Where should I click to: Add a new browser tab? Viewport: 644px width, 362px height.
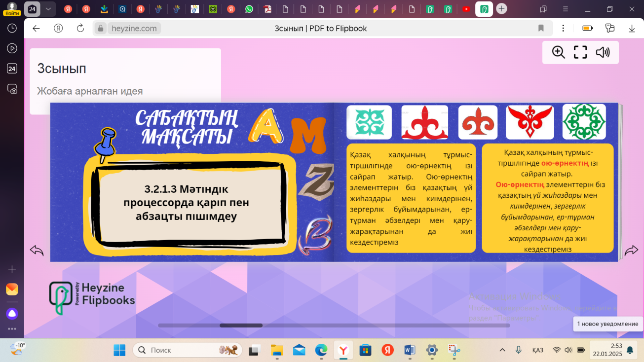pyautogui.click(x=501, y=9)
